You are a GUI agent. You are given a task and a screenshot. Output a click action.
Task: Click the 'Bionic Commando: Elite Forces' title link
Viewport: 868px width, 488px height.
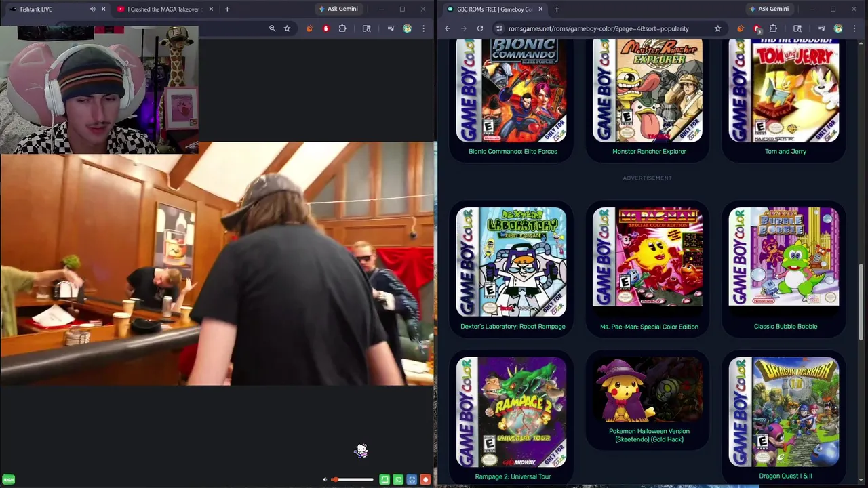pyautogui.click(x=513, y=151)
